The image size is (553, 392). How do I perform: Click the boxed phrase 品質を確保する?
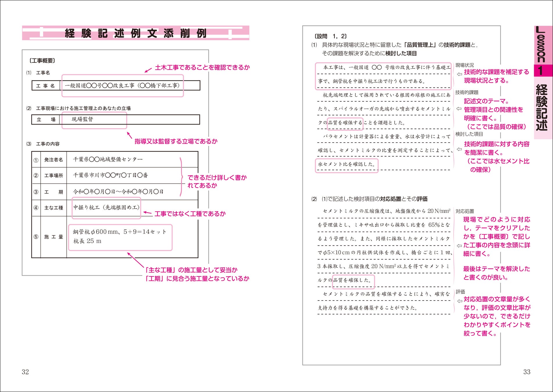345,123
